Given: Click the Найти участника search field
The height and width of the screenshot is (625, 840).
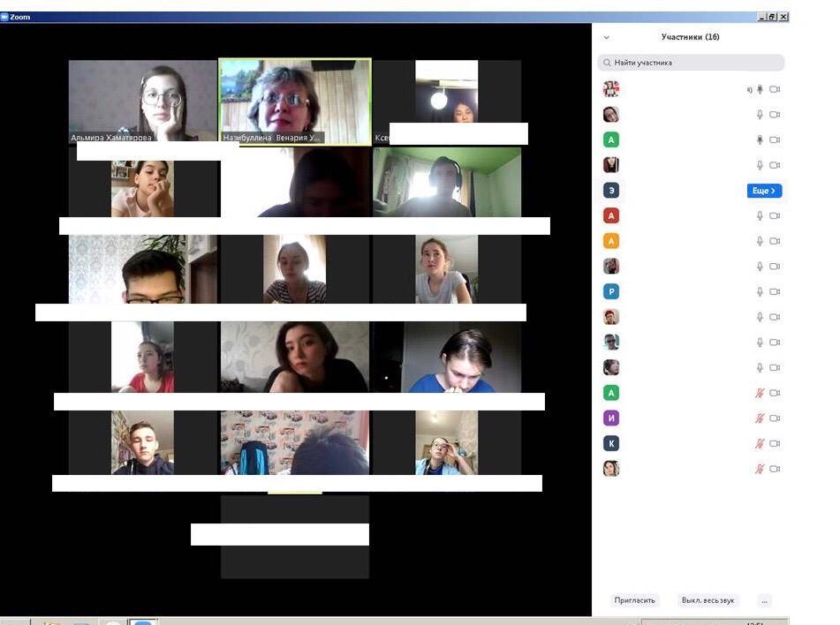Looking at the screenshot, I should (693, 63).
